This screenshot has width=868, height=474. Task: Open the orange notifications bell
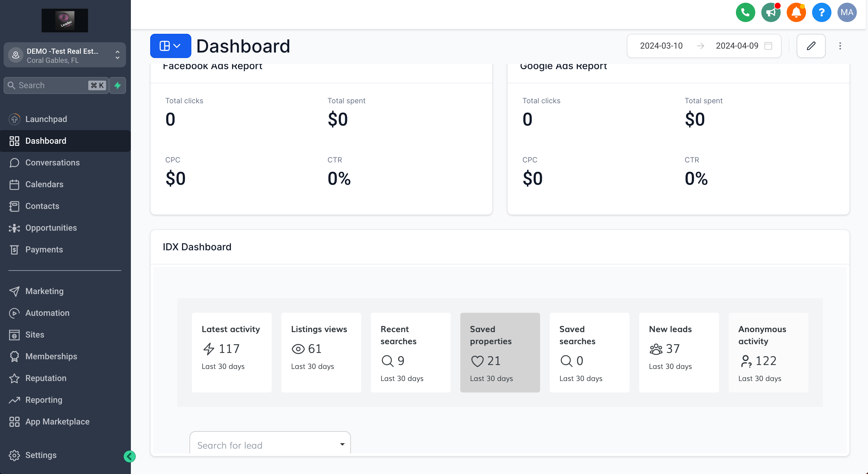coord(796,12)
